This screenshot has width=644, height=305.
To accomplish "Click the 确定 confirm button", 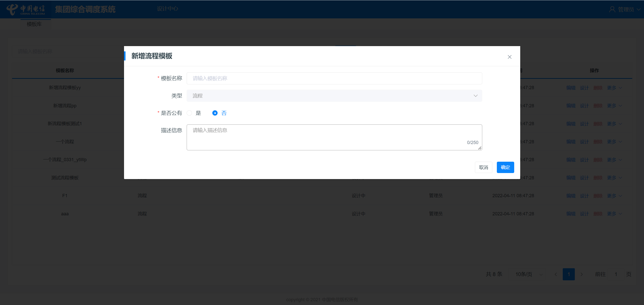I will (x=505, y=167).
